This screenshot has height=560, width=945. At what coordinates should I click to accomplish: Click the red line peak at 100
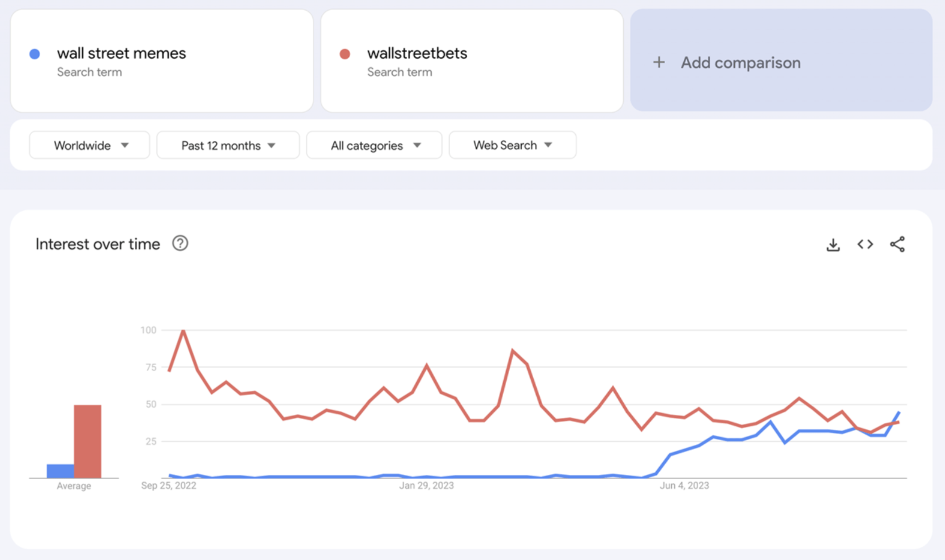tap(183, 331)
